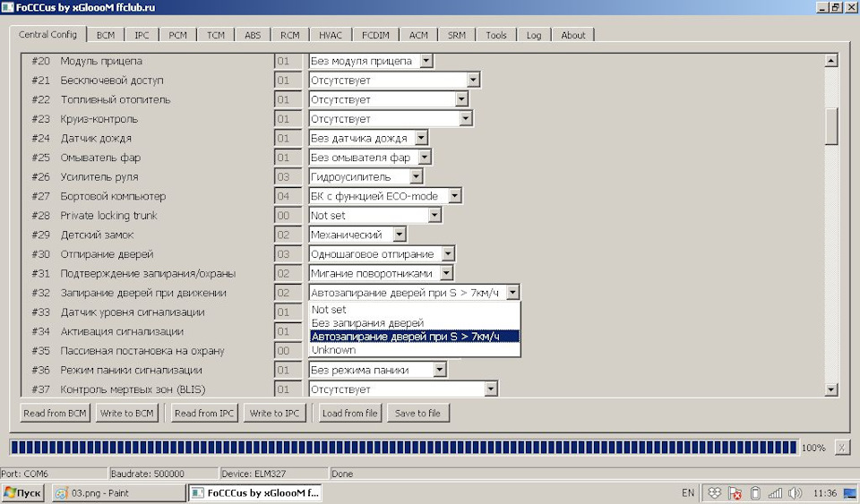
Task: Open the Tools tab
Action: click(496, 35)
